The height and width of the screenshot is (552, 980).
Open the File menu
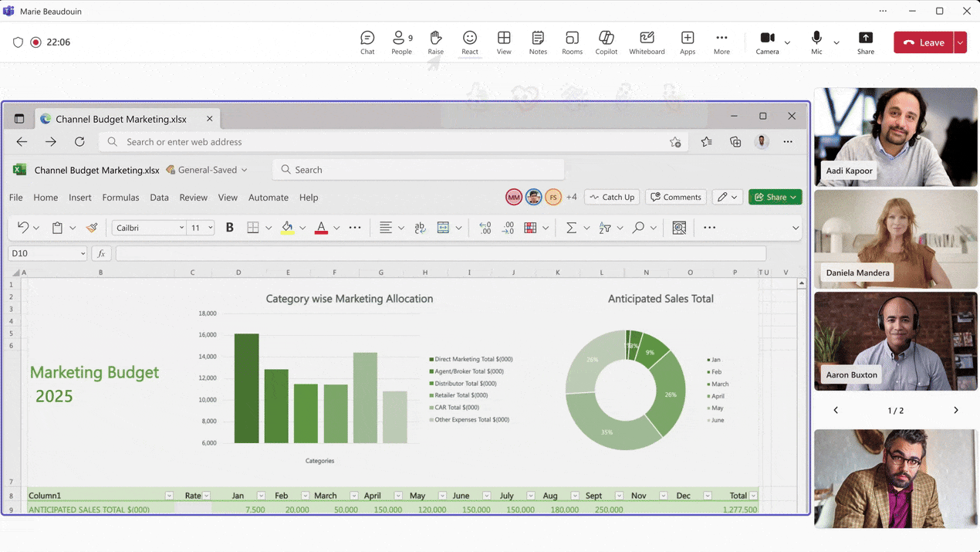pos(15,198)
